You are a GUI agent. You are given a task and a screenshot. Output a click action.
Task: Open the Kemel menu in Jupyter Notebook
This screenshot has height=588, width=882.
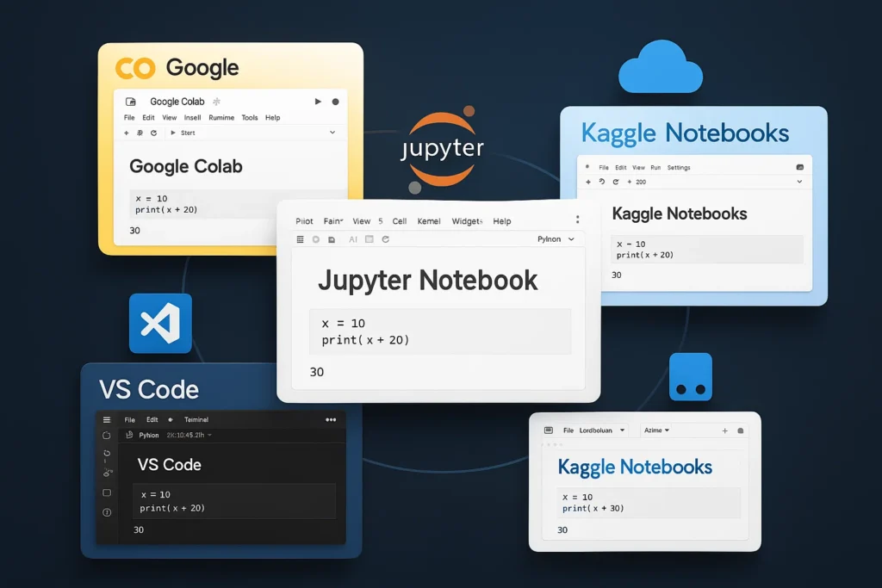[429, 221]
